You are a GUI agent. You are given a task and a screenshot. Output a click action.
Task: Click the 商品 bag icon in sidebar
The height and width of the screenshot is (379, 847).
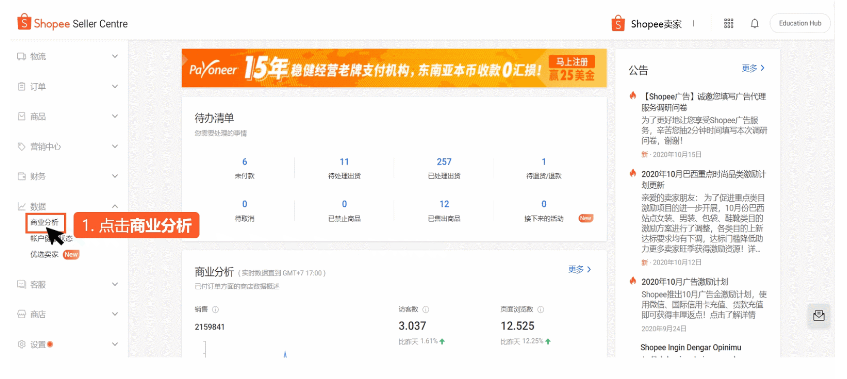point(22,116)
